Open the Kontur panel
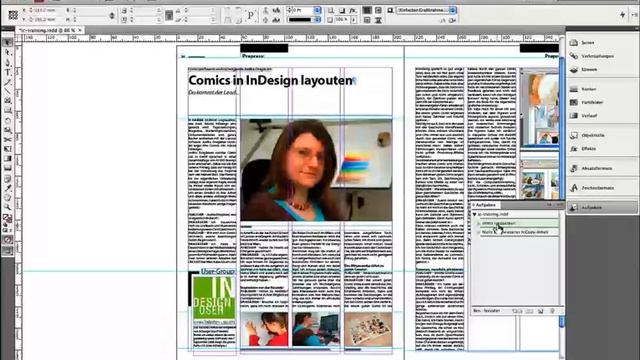 coord(602,89)
